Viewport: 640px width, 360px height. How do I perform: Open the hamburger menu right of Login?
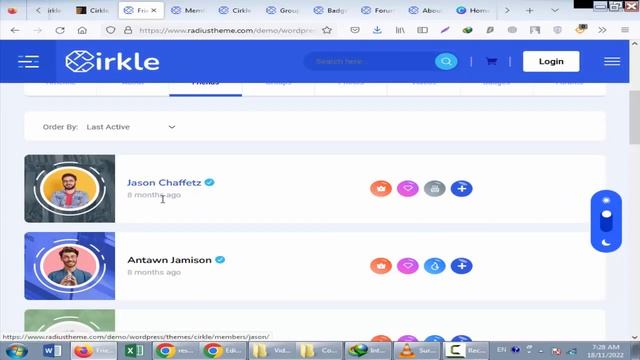pyautogui.click(x=612, y=62)
